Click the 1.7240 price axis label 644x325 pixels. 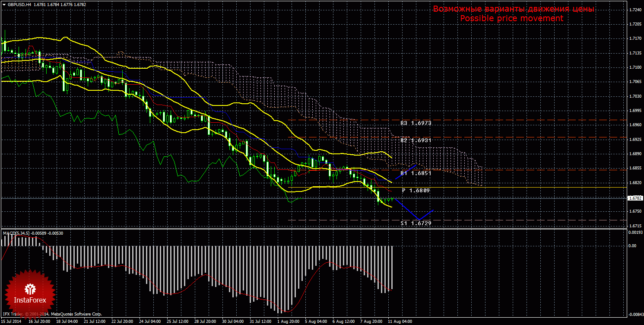pos(634,10)
